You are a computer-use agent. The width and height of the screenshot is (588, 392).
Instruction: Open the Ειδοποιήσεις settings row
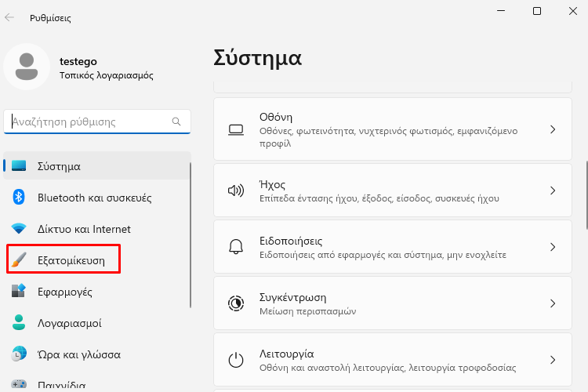pos(393,247)
